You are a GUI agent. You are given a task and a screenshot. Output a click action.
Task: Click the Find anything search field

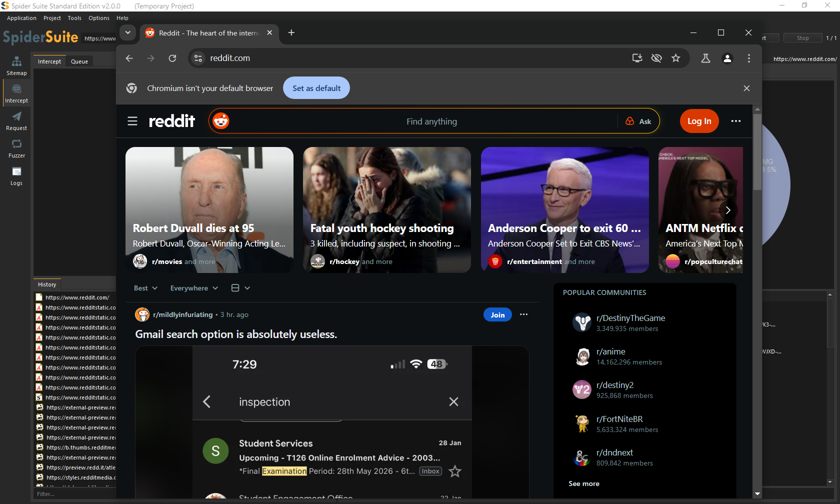point(431,121)
